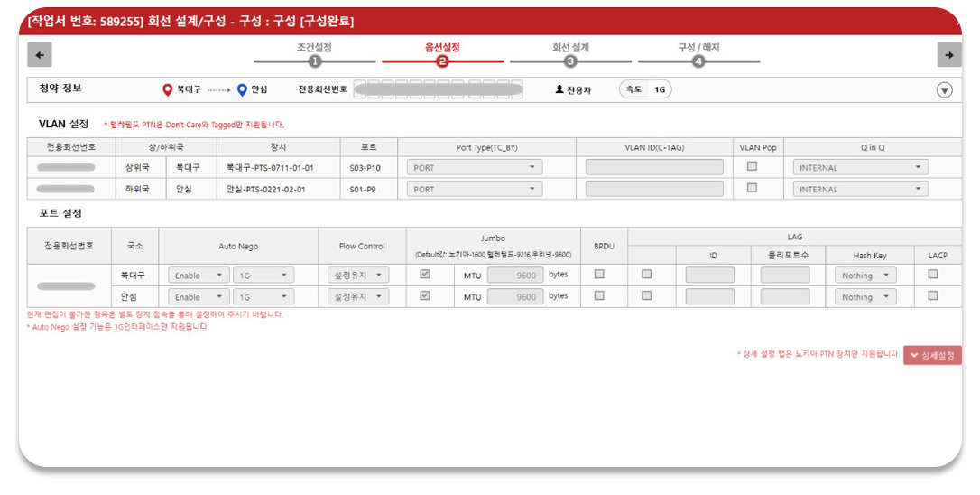Click VLAN ID field for 북대구 row
Viewport: 980px width, 495px height.
pyautogui.click(x=654, y=167)
